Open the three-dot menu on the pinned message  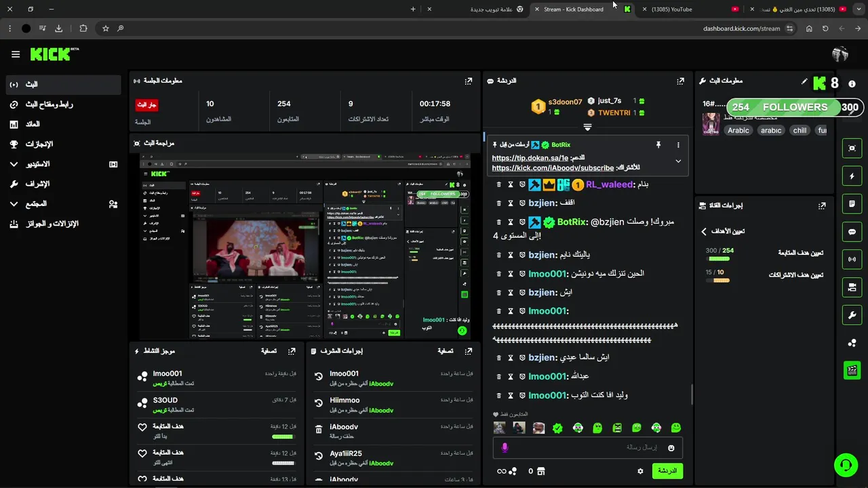[678, 145]
